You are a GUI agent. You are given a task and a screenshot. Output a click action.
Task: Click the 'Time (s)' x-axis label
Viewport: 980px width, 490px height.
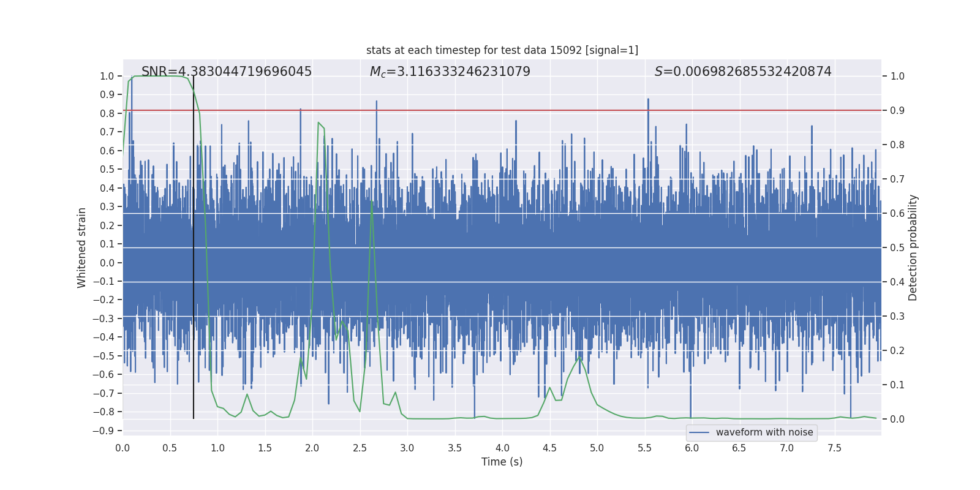click(x=502, y=462)
